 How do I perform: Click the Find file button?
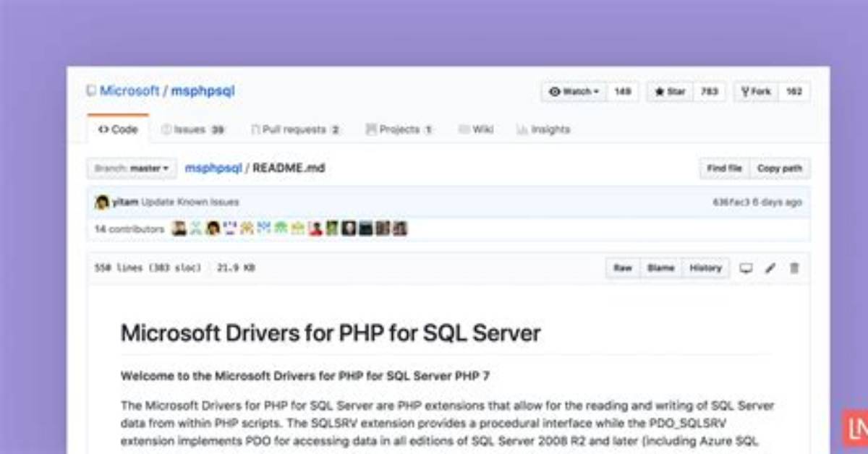724,168
